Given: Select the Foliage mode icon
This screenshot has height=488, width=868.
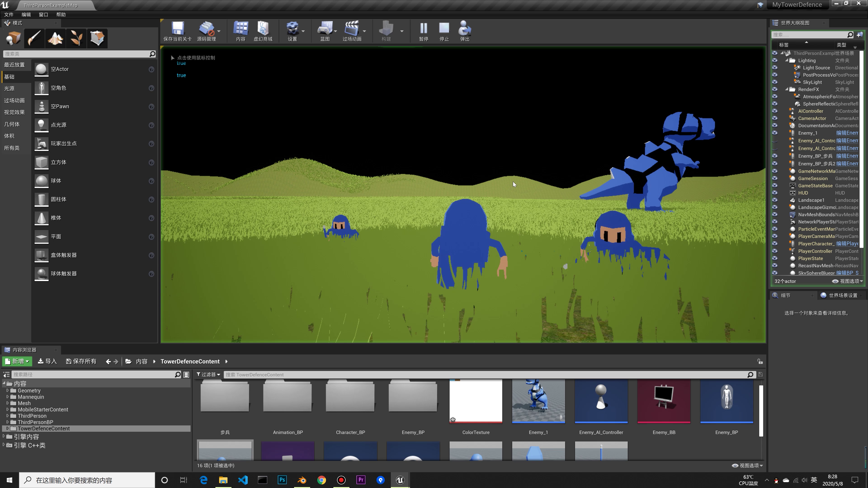Looking at the screenshot, I should [76, 38].
